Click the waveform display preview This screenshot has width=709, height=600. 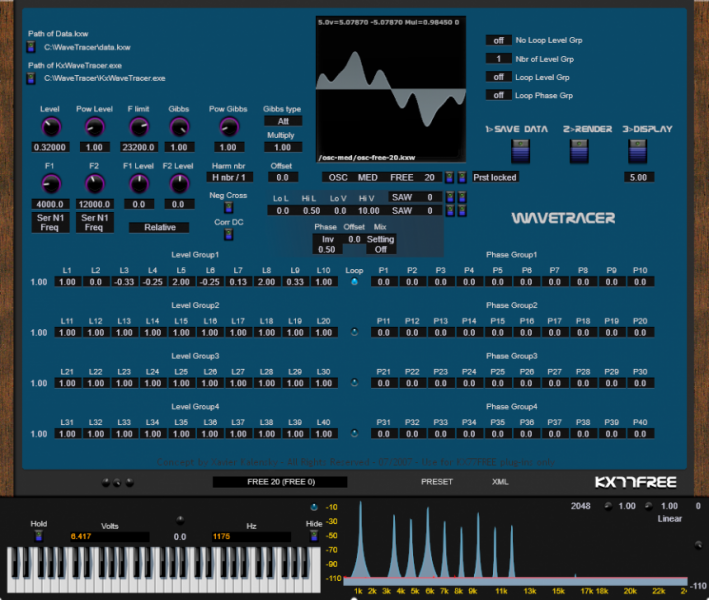click(x=391, y=90)
